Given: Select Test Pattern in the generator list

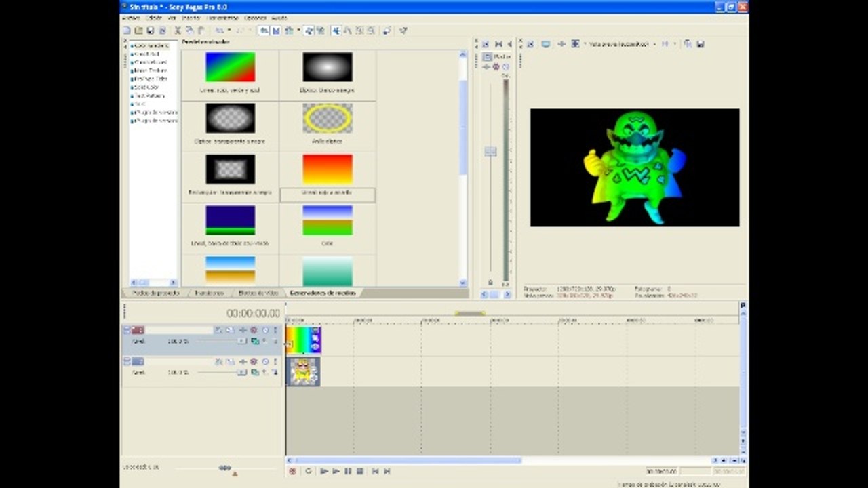Looking at the screenshot, I should [148, 96].
